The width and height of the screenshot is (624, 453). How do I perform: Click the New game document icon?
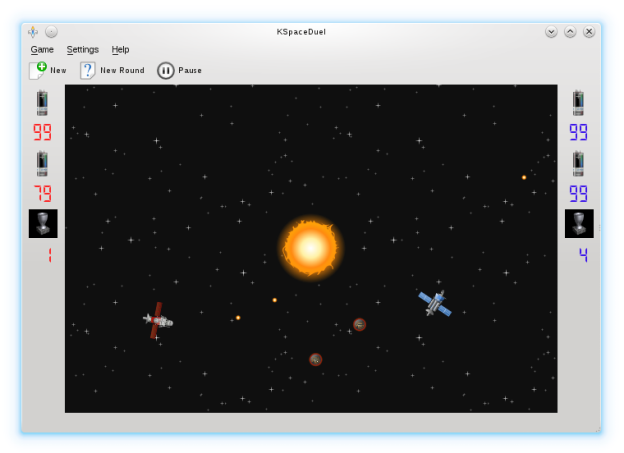tap(38, 70)
